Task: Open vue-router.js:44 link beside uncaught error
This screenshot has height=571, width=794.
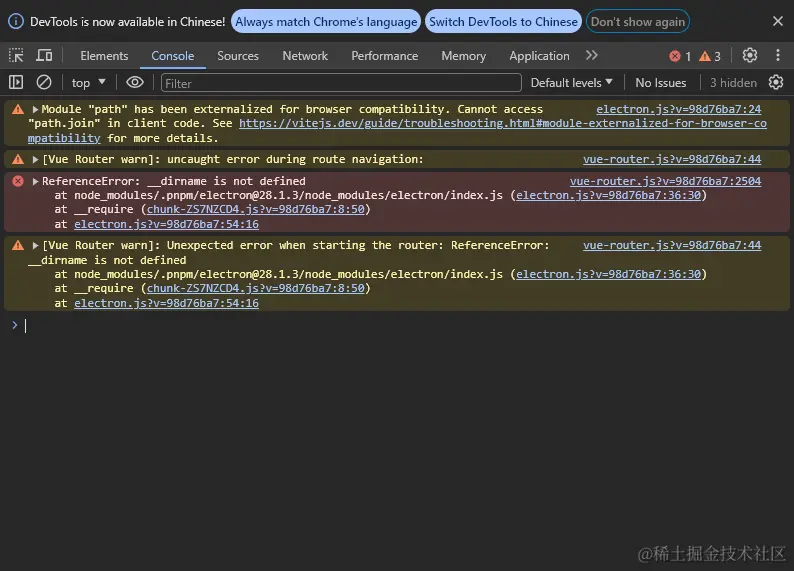Action: [672, 159]
